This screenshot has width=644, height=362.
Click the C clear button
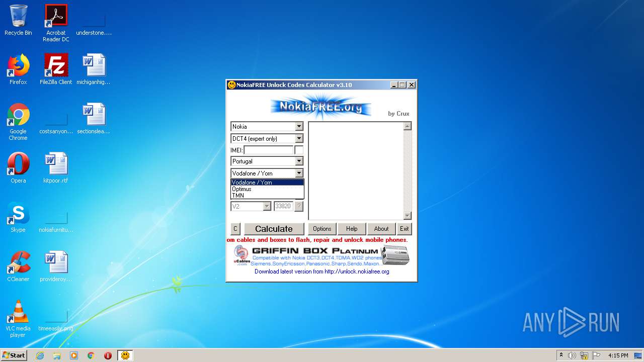(x=235, y=229)
